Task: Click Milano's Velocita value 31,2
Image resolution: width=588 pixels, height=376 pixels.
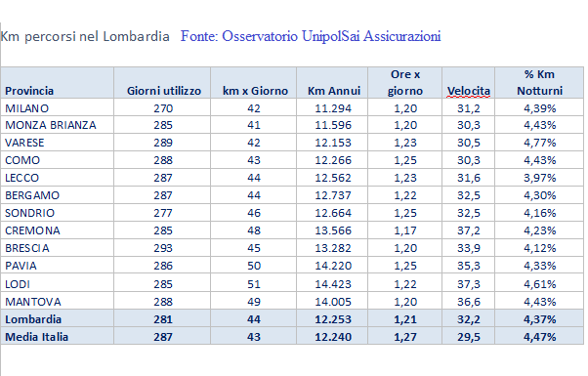Action: click(469, 108)
